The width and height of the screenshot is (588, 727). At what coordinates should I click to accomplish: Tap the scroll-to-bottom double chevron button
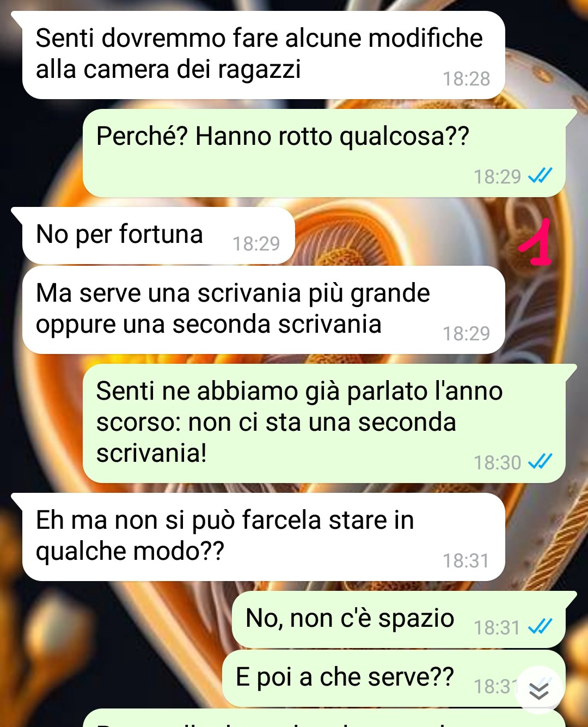click(539, 690)
